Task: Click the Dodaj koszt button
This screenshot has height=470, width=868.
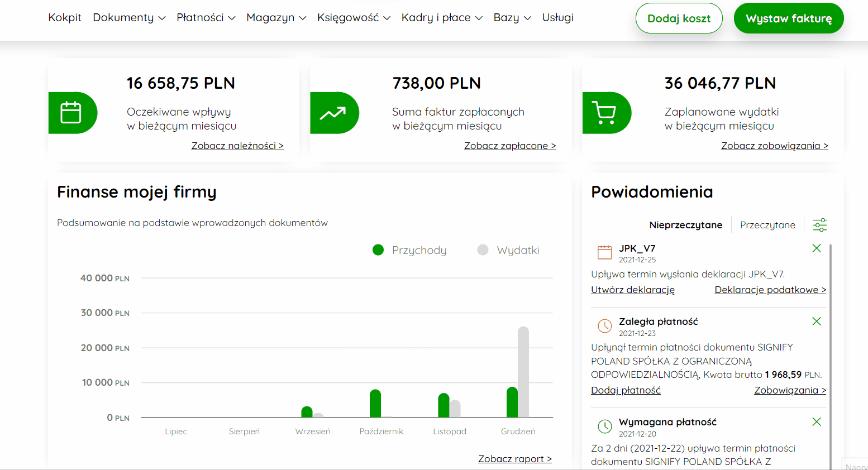Action: click(679, 18)
